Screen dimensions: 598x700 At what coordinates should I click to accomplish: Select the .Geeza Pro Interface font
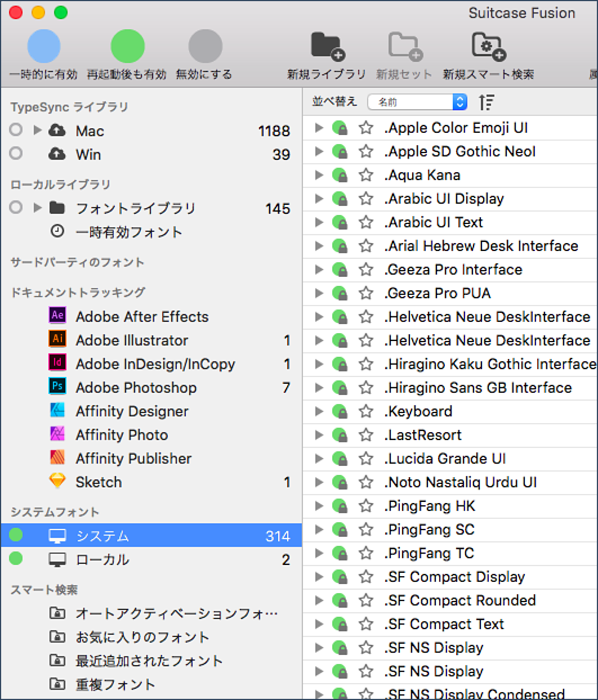click(x=453, y=270)
